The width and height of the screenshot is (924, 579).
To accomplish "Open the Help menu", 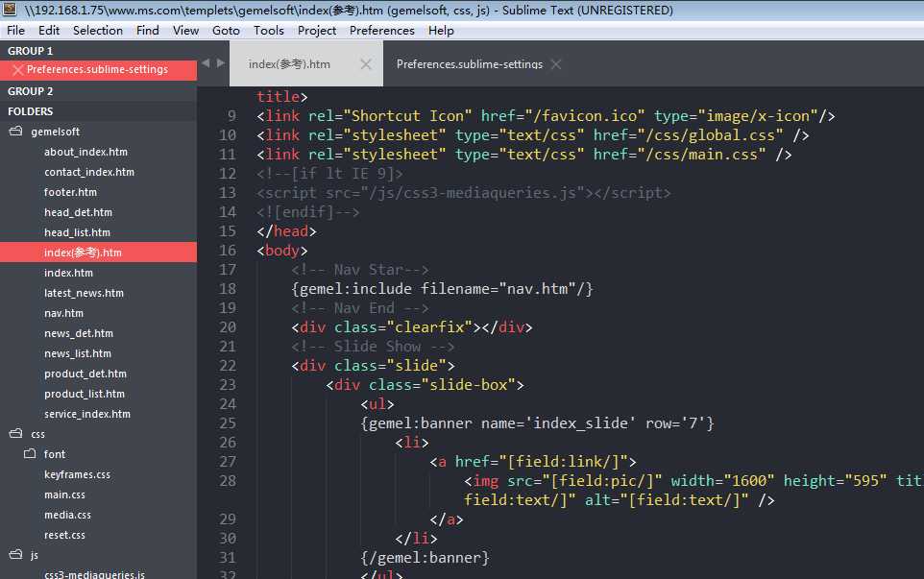I will [441, 30].
